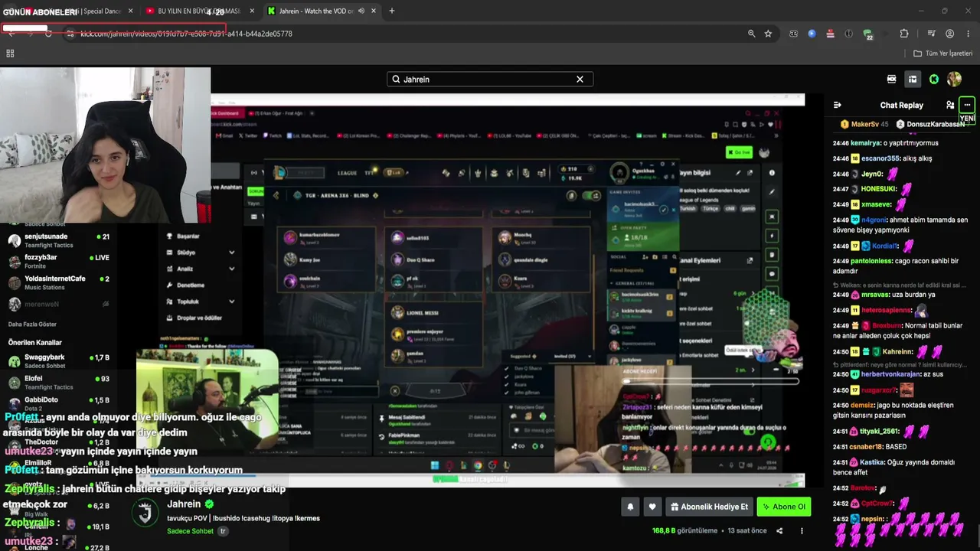The width and height of the screenshot is (980, 551).
Task: Open a new browser tab
Action: pyautogui.click(x=392, y=11)
